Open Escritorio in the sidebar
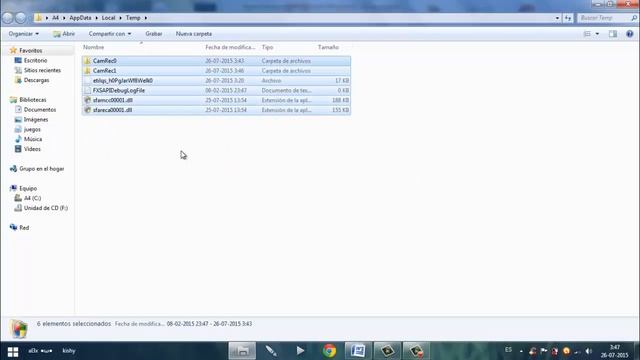640x360 pixels. 35,60
